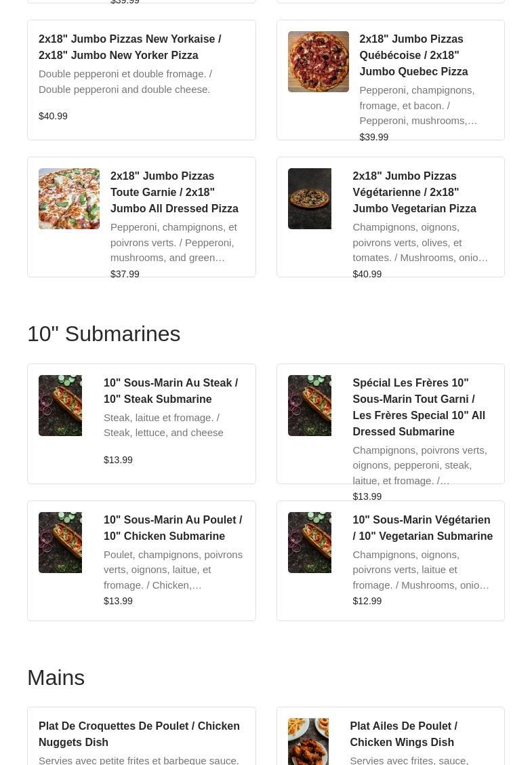Open the Jumbo Quebec Pizza photo

[x=319, y=62]
